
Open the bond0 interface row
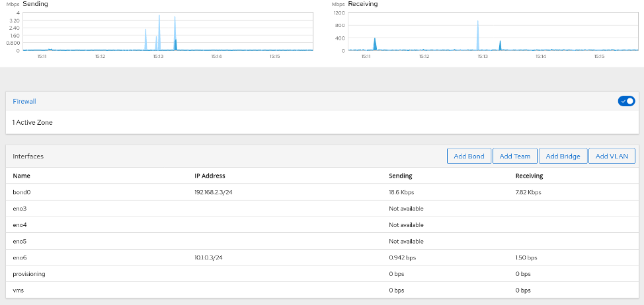click(x=22, y=192)
